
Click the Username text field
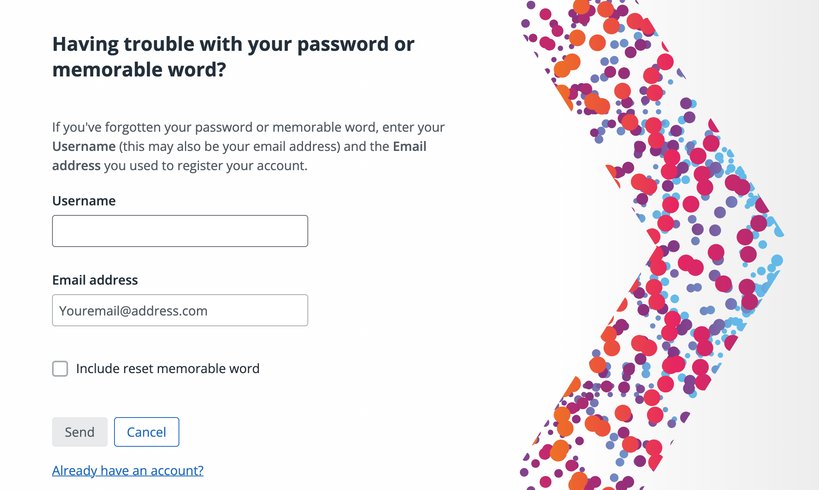click(180, 231)
